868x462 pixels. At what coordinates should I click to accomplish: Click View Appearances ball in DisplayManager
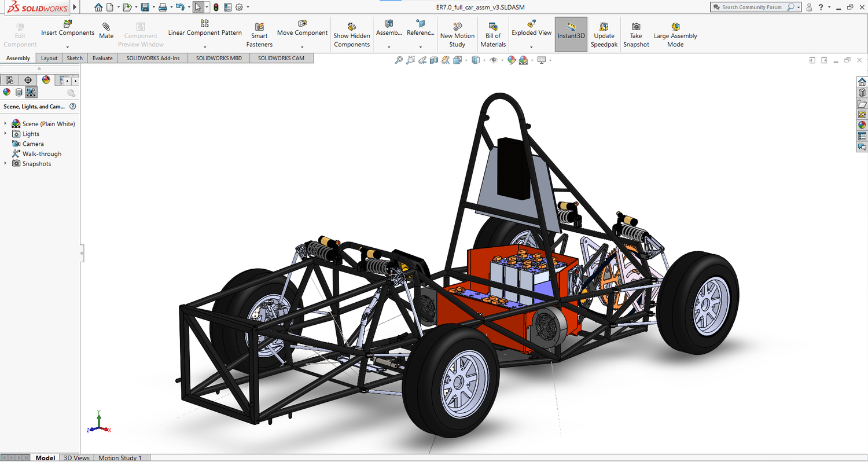(x=7, y=92)
